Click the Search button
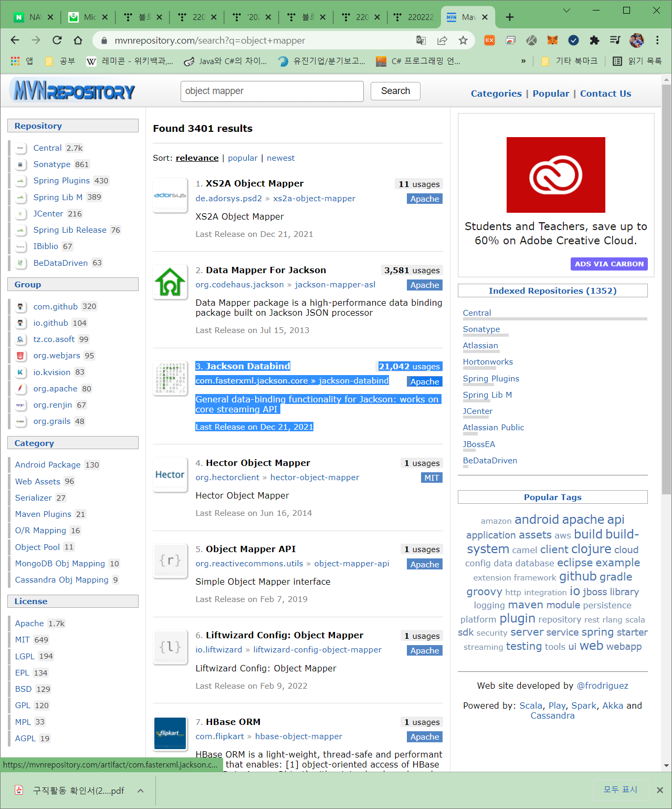Viewport: 672px width, 809px height. 395,91
